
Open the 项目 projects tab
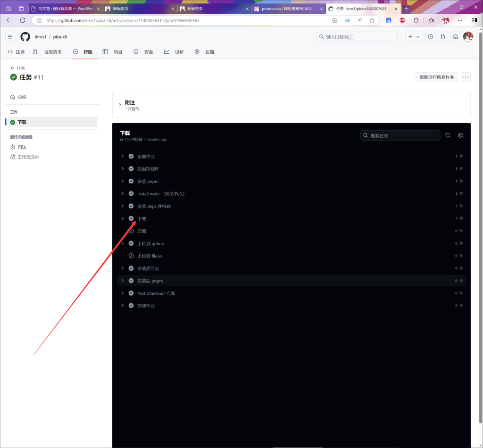[x=112, y=52]
